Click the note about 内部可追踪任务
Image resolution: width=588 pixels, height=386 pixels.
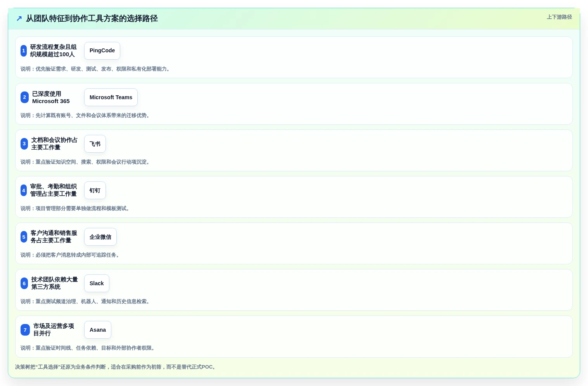click(71, 255)
